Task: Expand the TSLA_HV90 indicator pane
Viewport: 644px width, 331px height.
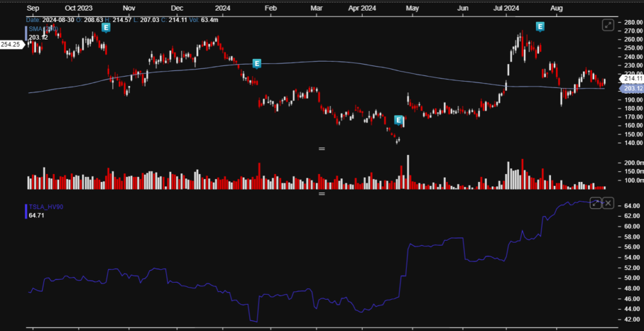Action: point(596,203)
